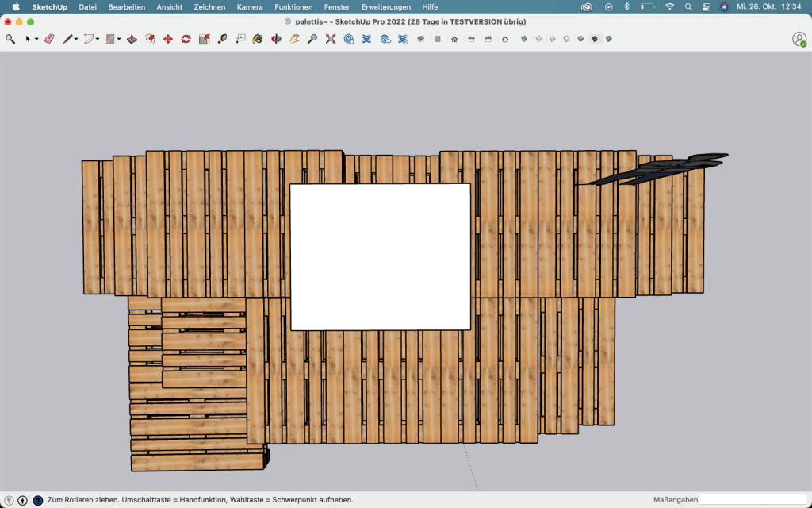This screenshot has height=508, width=812.
Task: Pick the Paint Bucket tool
Action: coord(258,38)
